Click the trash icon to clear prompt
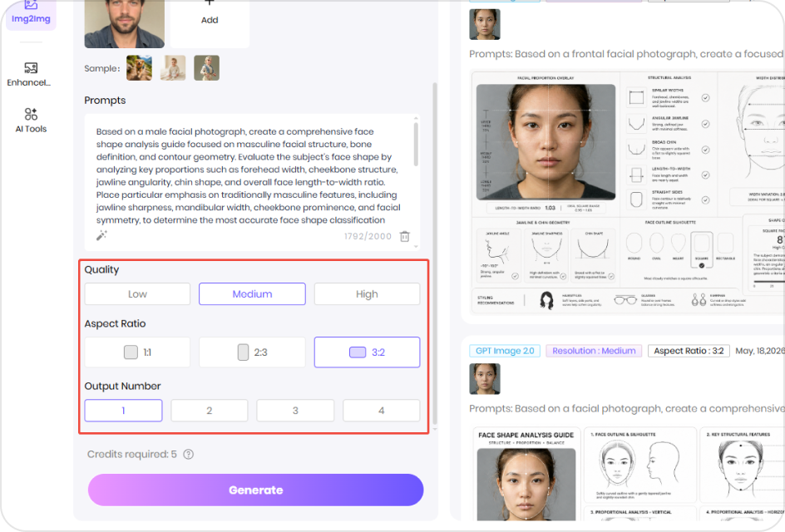The width and height of the screenshot is (785, 532). 404,236
